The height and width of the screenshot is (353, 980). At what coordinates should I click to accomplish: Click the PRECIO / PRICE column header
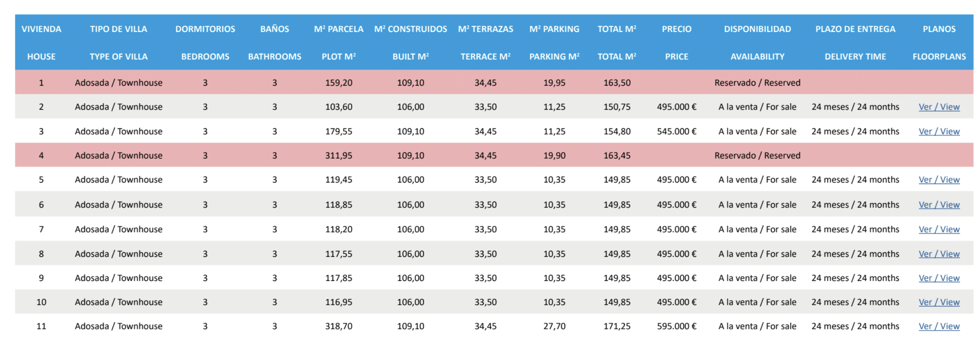coord(676,42)
